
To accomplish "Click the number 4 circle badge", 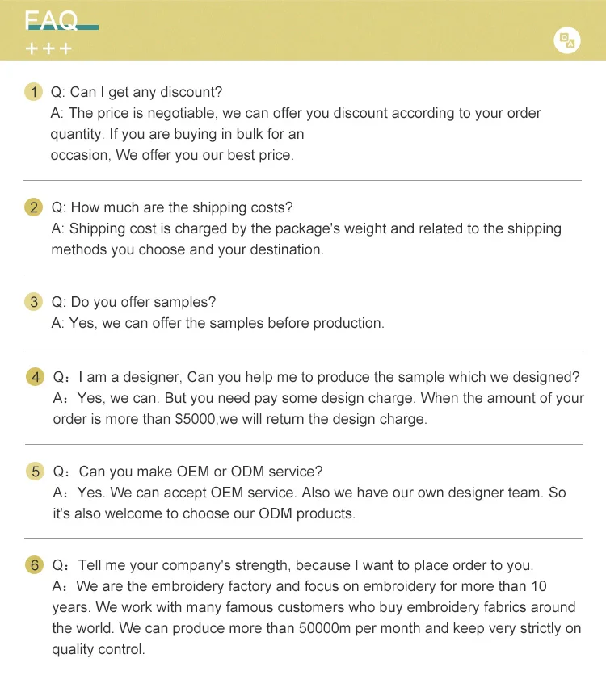I will coord(36,377).
